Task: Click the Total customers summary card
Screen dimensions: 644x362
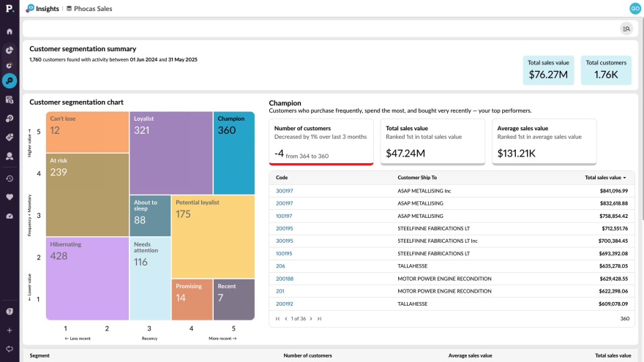Action: [606, 70]
